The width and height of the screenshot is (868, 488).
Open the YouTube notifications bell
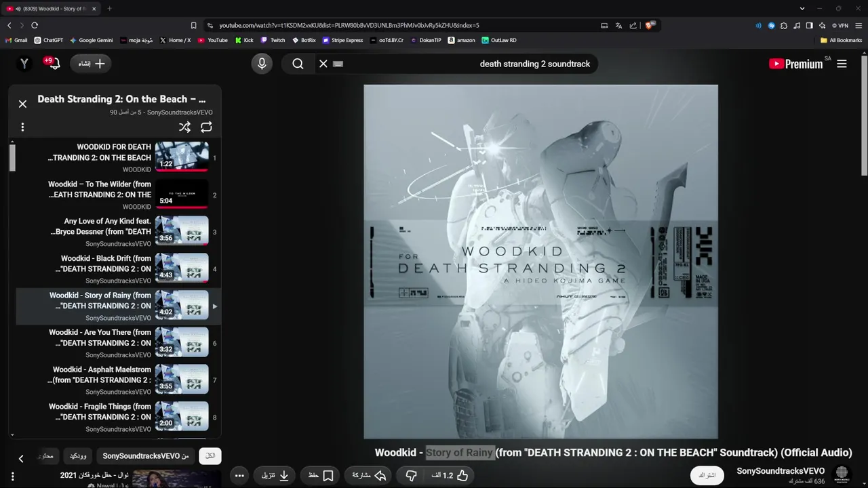(x=53, y=63)
